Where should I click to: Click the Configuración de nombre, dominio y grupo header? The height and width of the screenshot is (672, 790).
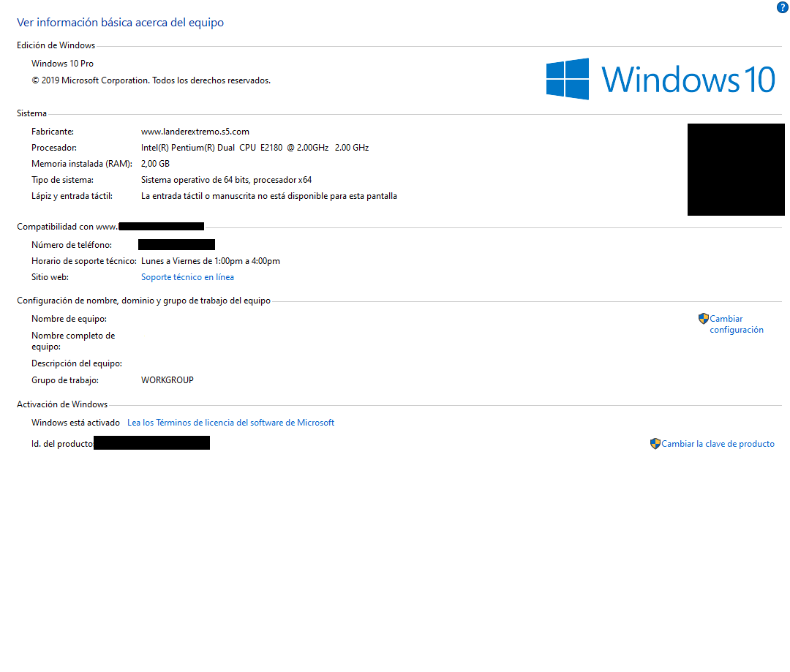pos(143,301)
